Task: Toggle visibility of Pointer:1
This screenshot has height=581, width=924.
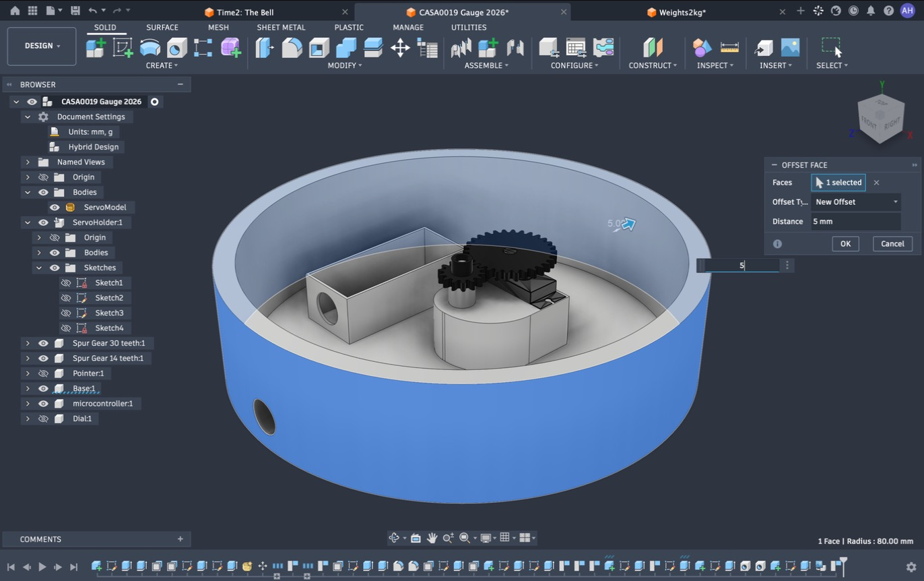Action: coord(43,373)
